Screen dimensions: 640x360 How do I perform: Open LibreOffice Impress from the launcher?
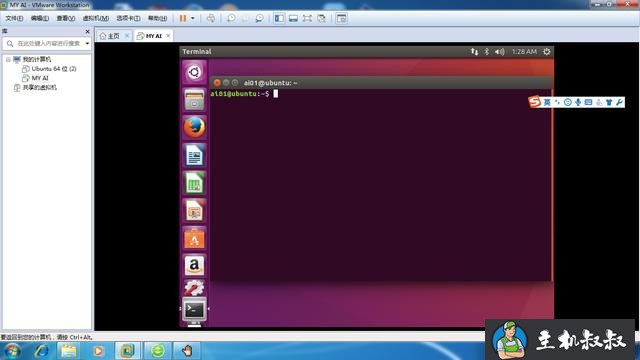[x=194, y=211]
